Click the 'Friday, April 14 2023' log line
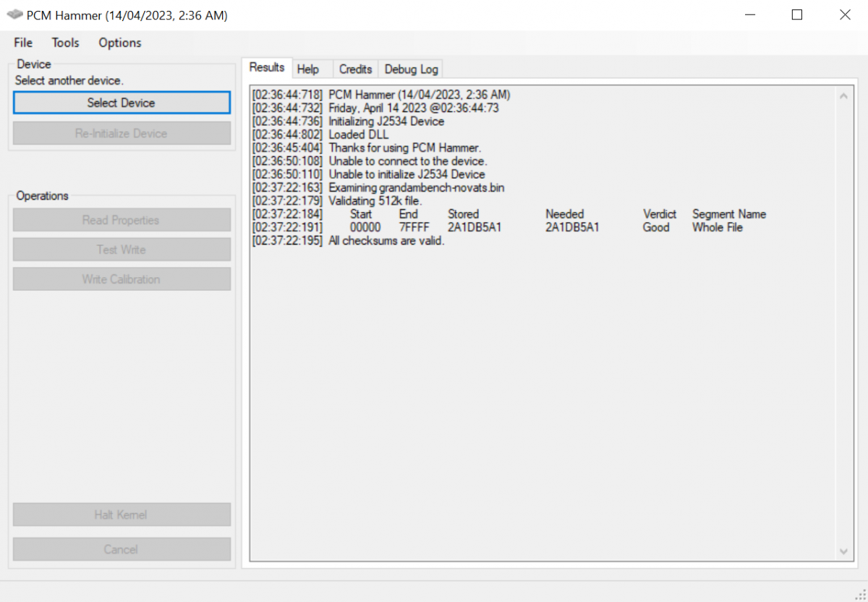The height and width of the screenshot is (602, 868). 375,108
